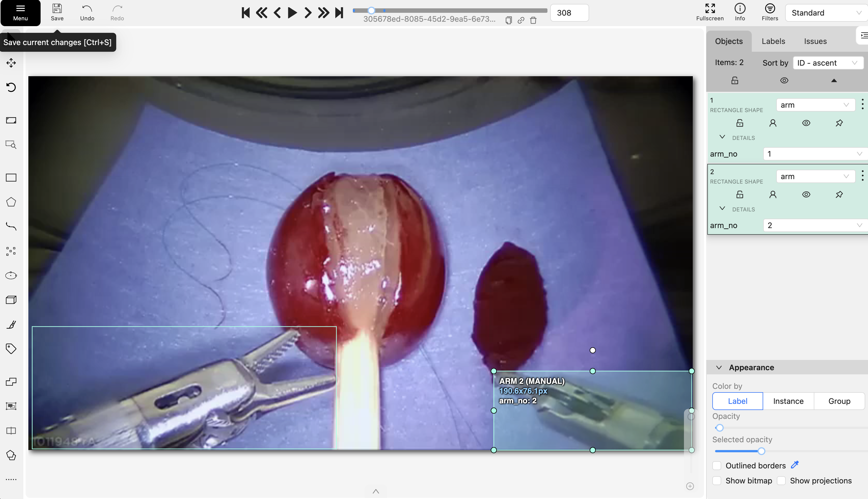Change label dropdown for object 1

click(x=815, y=105)
